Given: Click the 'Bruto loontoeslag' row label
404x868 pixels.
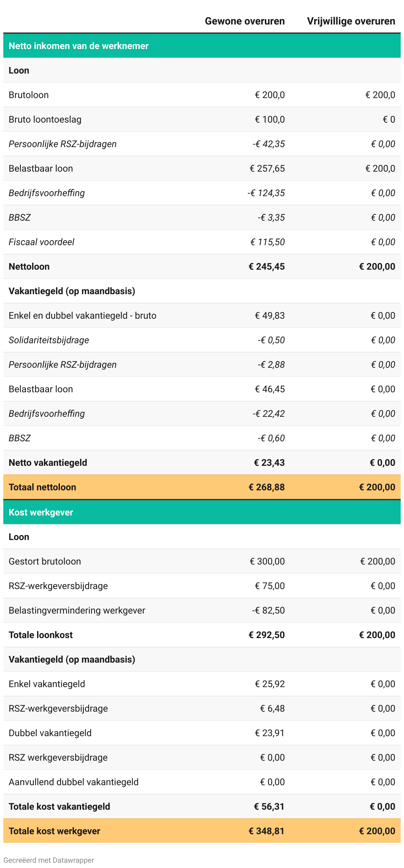Looking at the screenshot, I should click(x=45, y=120).
